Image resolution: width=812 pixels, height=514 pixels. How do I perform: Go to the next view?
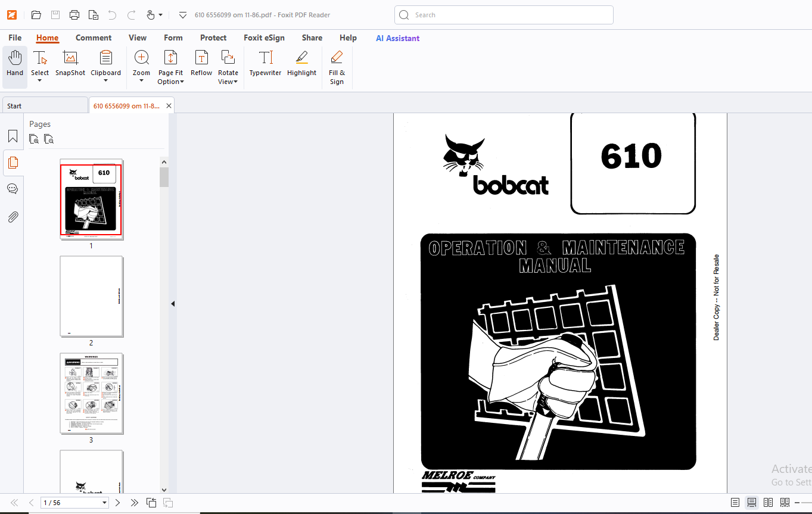pyautogui.click(x=168, y=503)
